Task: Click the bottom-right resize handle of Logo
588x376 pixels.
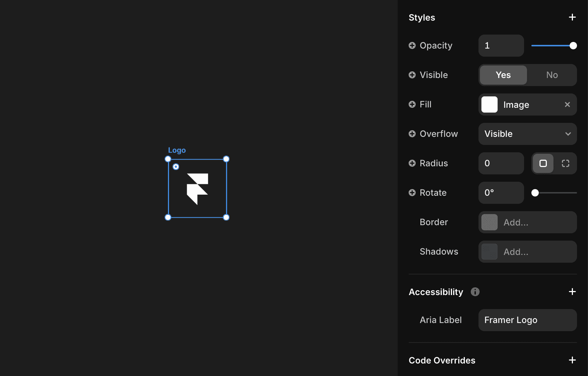Action: pos(226,217)
